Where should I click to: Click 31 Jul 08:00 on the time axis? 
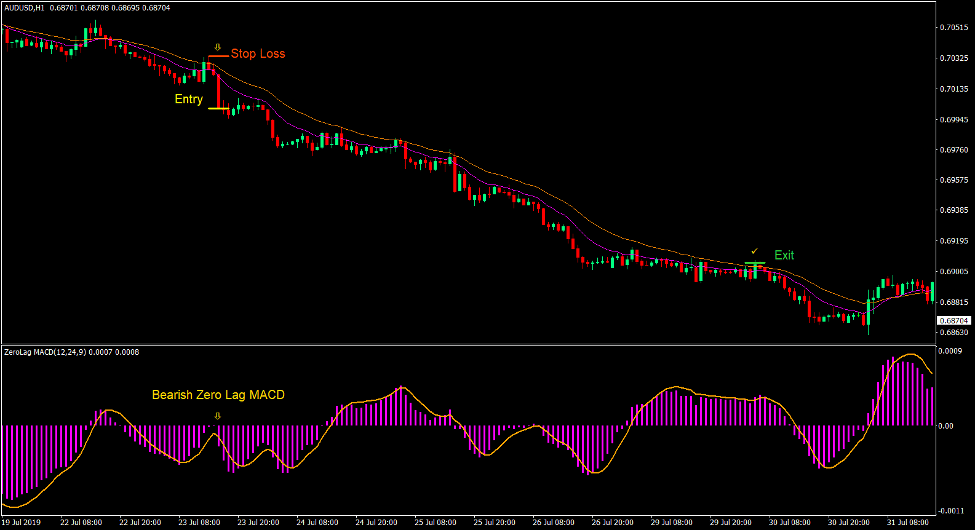[908, 523]
